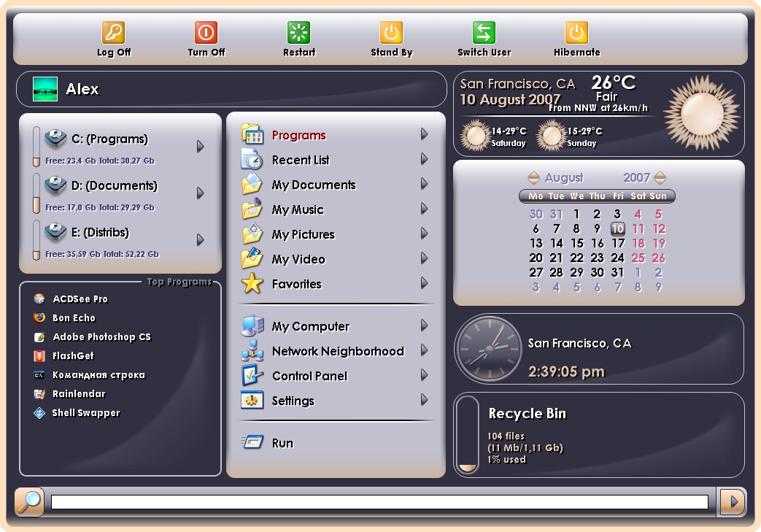This screenshot has height=532, width=761.
Task: Click the green Restart icon
Action: pos(298,33)
